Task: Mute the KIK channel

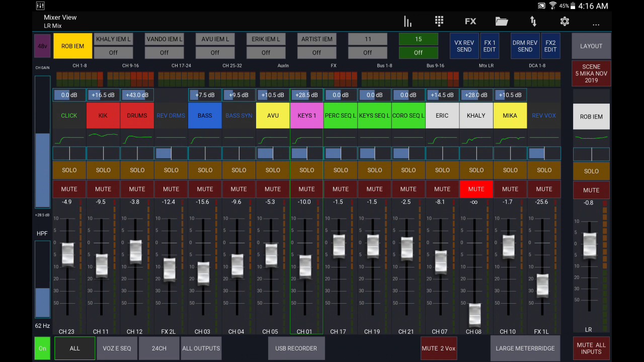Action: pyautogui.click(x=103, y=189)
